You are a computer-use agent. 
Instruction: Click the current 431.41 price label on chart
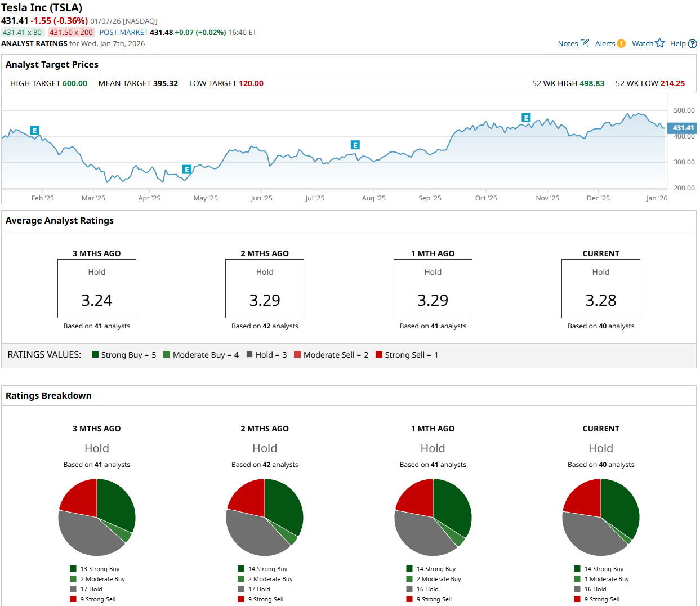pyautogui.click(x=682, y=128)
